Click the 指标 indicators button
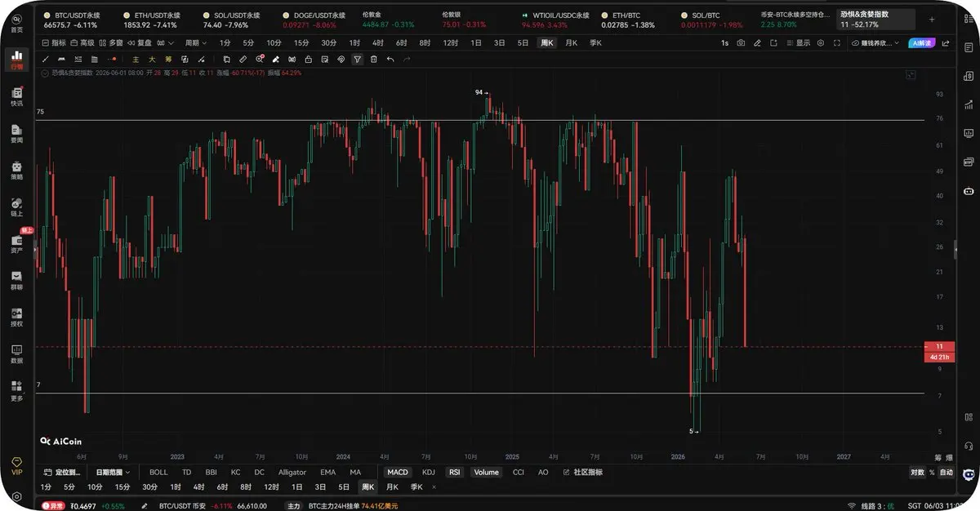 tap(56, 43)
